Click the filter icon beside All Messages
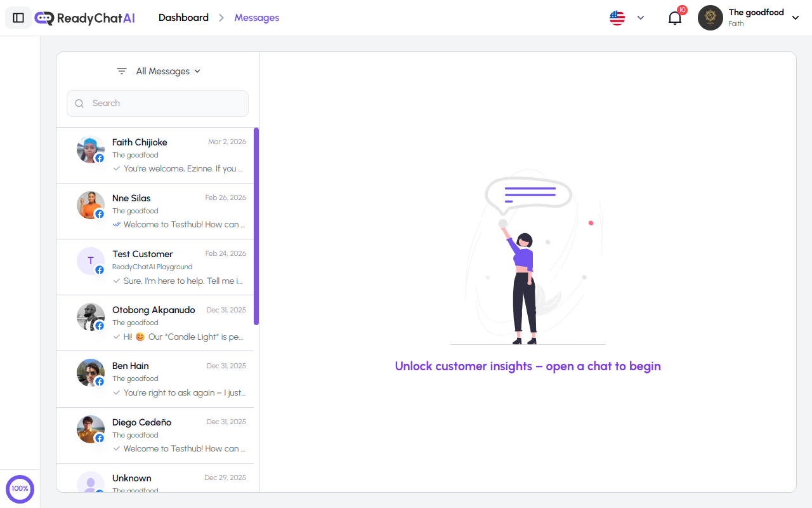This screenshot has width=812, height=508. [121, 71]
